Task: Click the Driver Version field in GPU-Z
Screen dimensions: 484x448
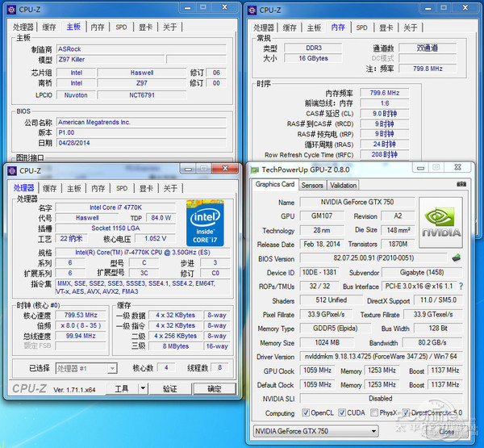Action: click(381, 356)
